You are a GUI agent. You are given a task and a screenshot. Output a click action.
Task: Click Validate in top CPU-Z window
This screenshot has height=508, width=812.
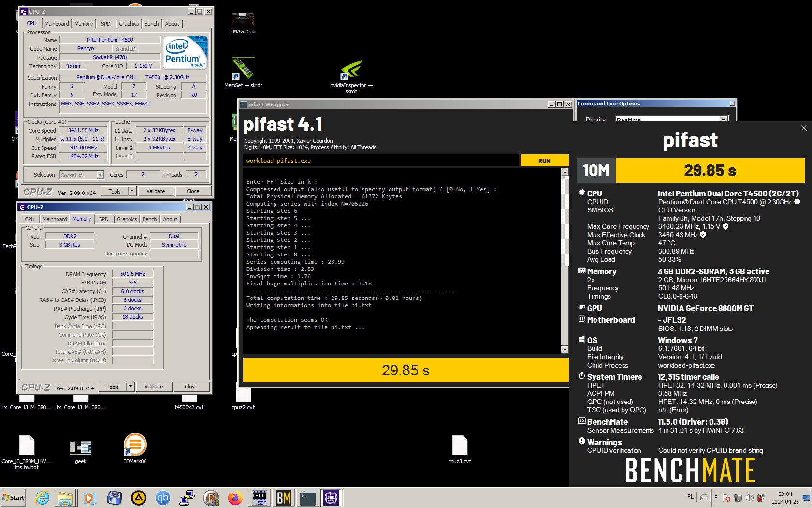pos(156,191)
